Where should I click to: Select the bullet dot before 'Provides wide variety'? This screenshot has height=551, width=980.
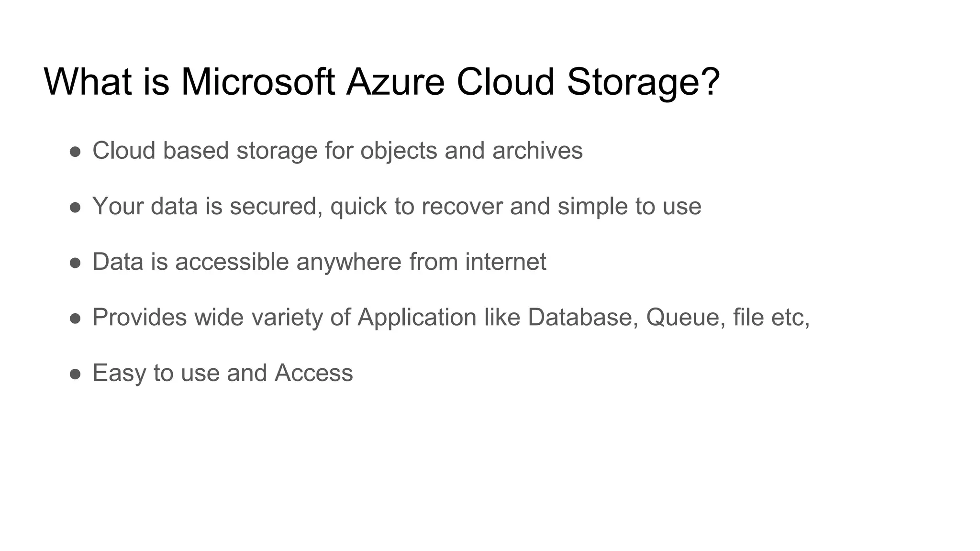coord(75,318)
